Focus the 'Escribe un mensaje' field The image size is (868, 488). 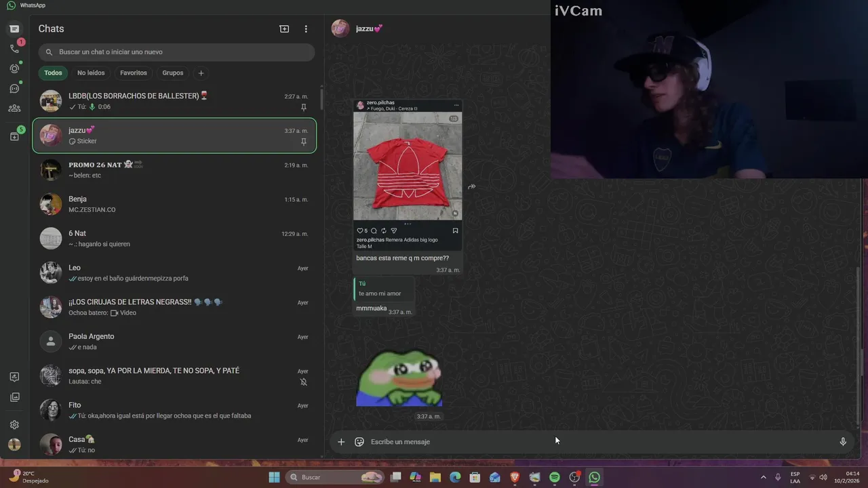(x=600, y=442)
